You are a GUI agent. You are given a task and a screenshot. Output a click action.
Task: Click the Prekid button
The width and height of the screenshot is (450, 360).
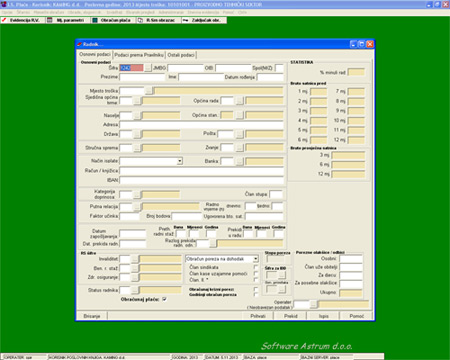click(x=291, y=316)
